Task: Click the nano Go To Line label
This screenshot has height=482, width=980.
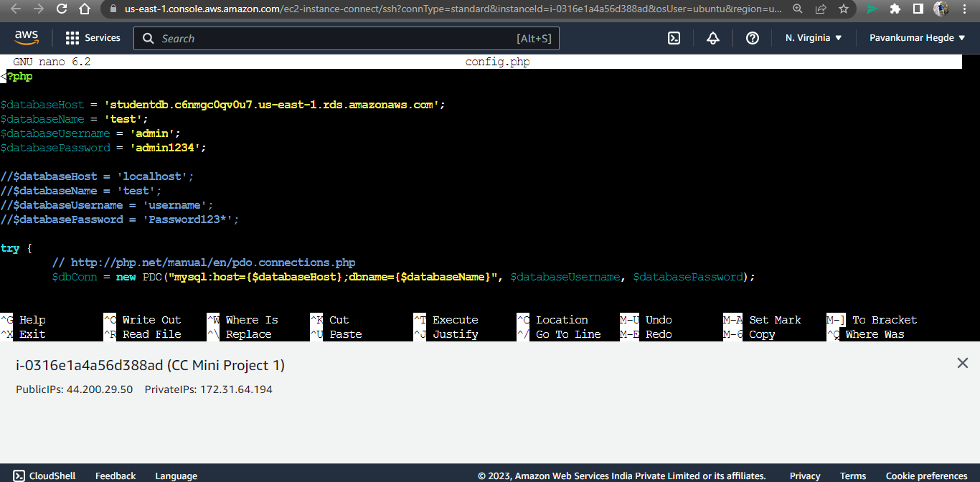Action: pyautogui.click(x=568, y=334)
